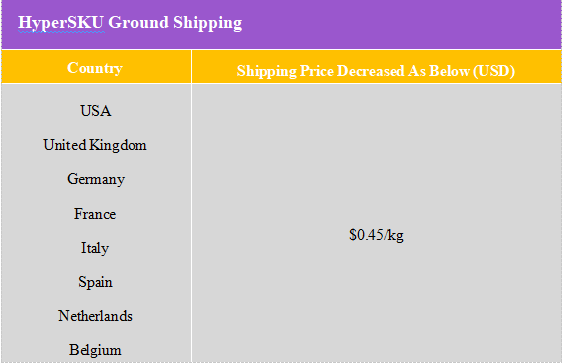Click the word Kingdom in country list
Viewport: 563px width, 363px height.
[x=118, y=145]
